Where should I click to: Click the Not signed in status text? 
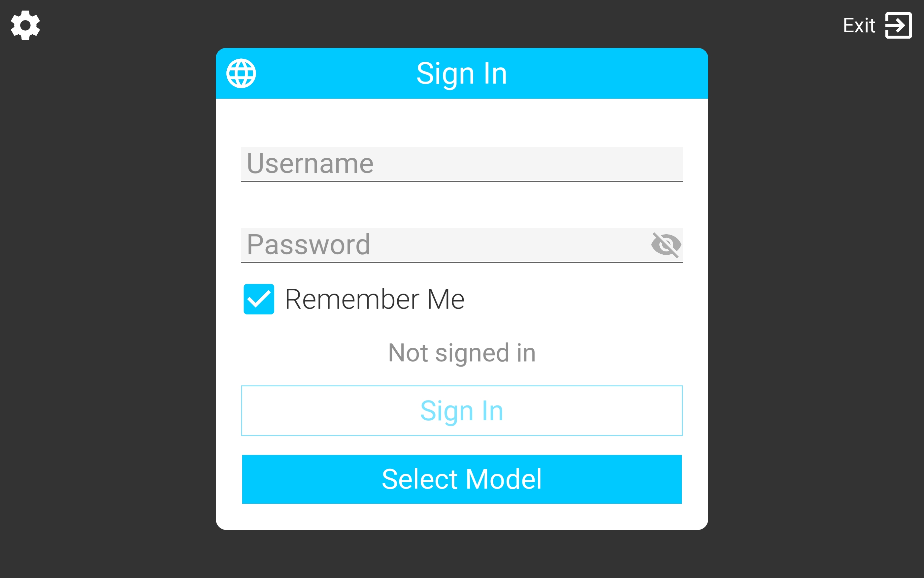click(462, 352)
